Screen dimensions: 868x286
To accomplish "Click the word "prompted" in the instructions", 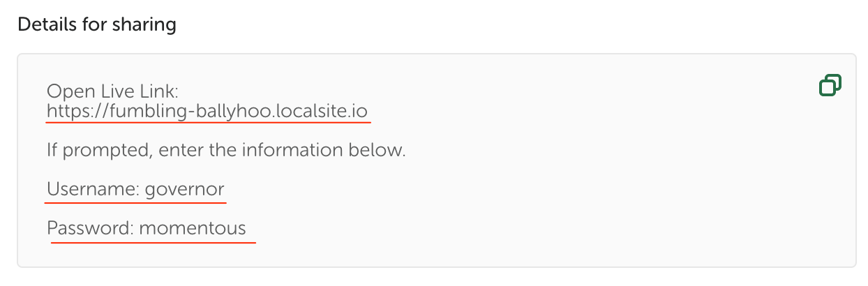I will click(93, 150).
